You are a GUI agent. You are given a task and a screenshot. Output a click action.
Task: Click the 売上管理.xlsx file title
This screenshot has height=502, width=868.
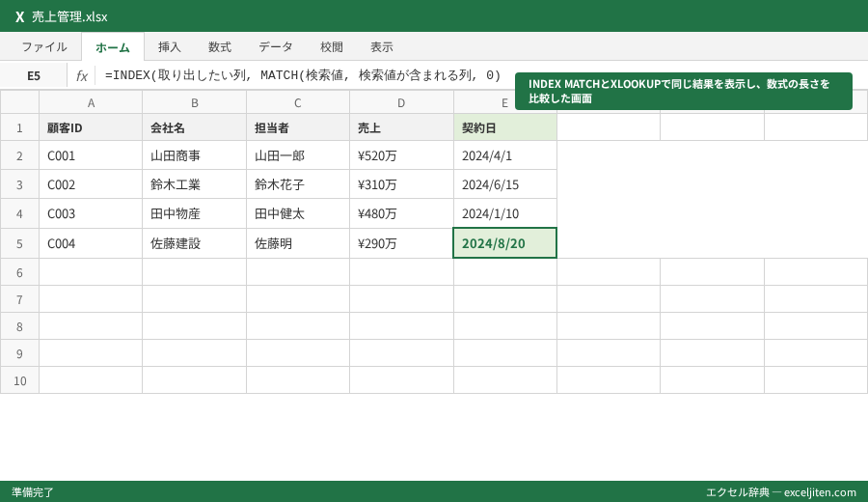coord(69,16)
